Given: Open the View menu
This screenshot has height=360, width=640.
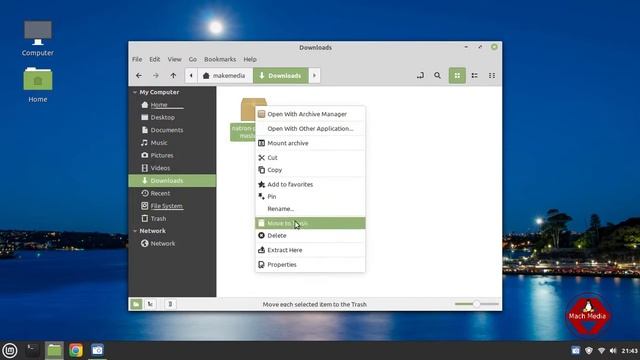Looking at the screenshot, I should coord(174,59).
